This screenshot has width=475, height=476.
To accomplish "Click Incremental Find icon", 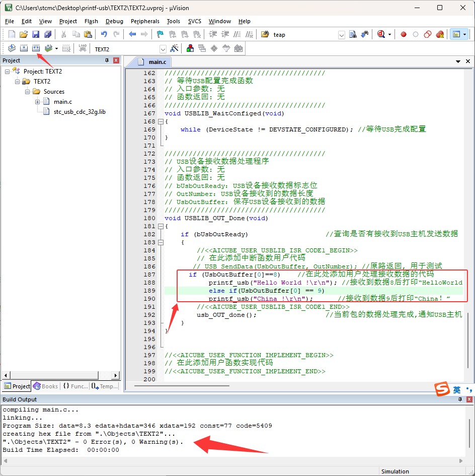I will (x=365, y=34).
